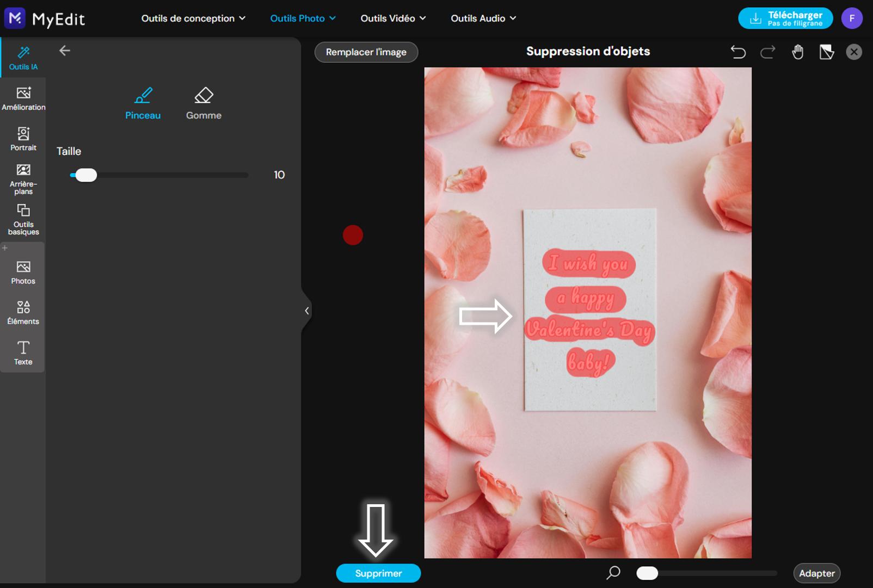
Task: Click the MyEdit logo icon
Action: click(15, 18)
